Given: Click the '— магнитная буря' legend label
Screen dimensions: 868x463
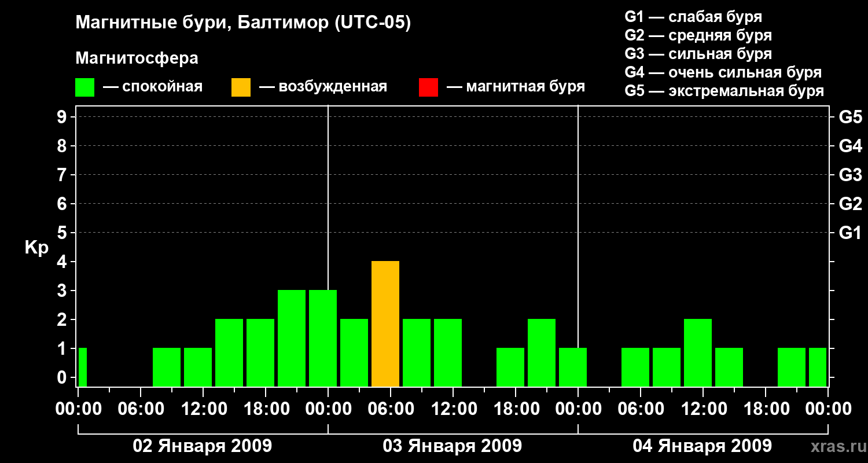Looking at the screenshot, I should click(516, 87).
